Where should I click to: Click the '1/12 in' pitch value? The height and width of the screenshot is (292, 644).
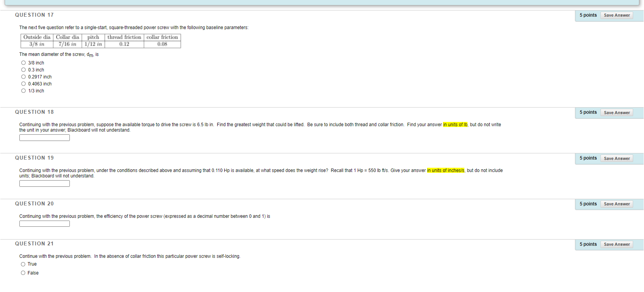93,44
